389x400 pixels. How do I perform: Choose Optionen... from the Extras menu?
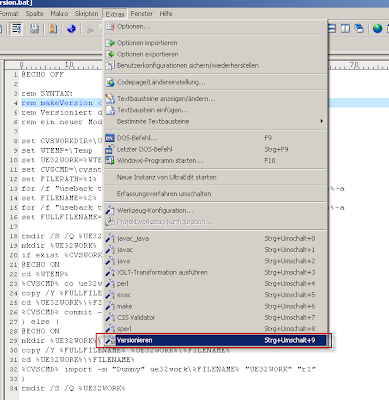coord(216,26)
